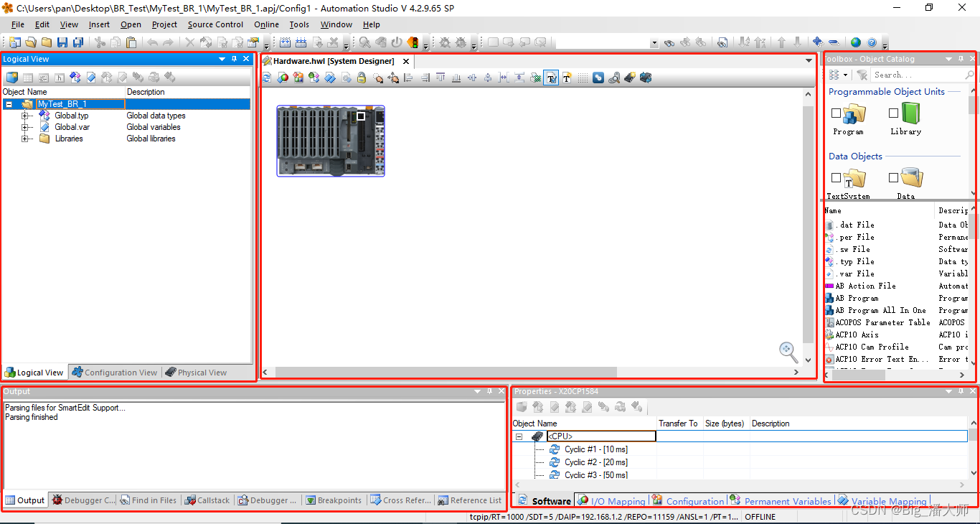Tick the Library object checkbox in Toolbox
The height and width of the screenshot is (524, 980).
tap(893, 113)
